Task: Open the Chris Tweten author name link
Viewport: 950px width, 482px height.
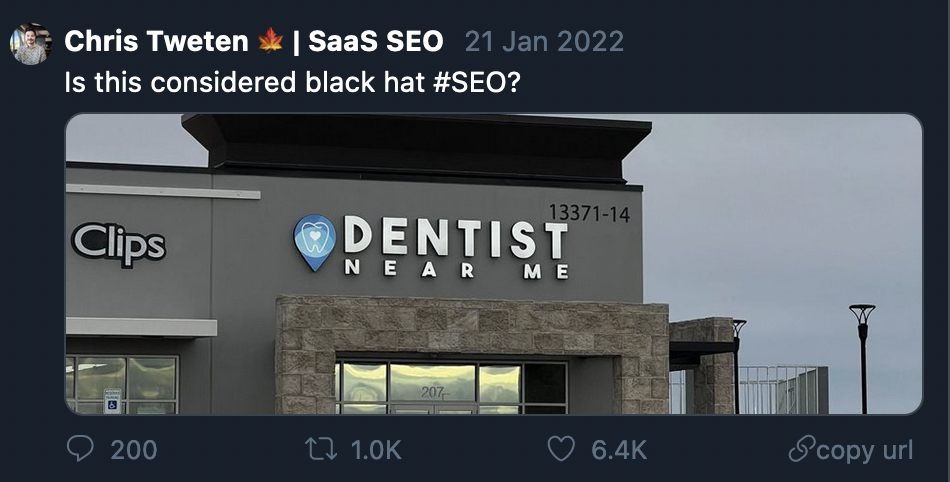Action: (156, 41)
